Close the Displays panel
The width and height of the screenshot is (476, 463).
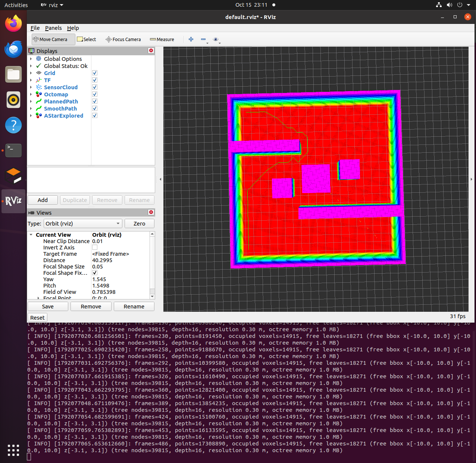click(151, 51)
